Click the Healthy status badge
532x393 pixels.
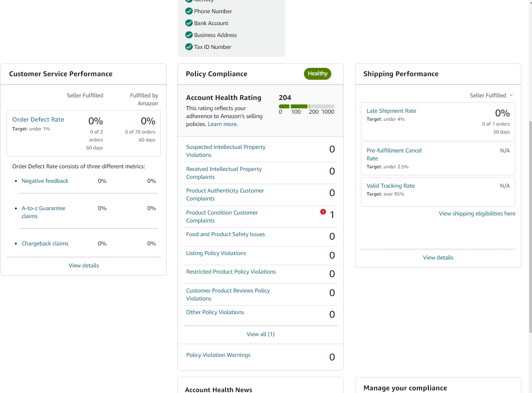(x=318, y=74)
